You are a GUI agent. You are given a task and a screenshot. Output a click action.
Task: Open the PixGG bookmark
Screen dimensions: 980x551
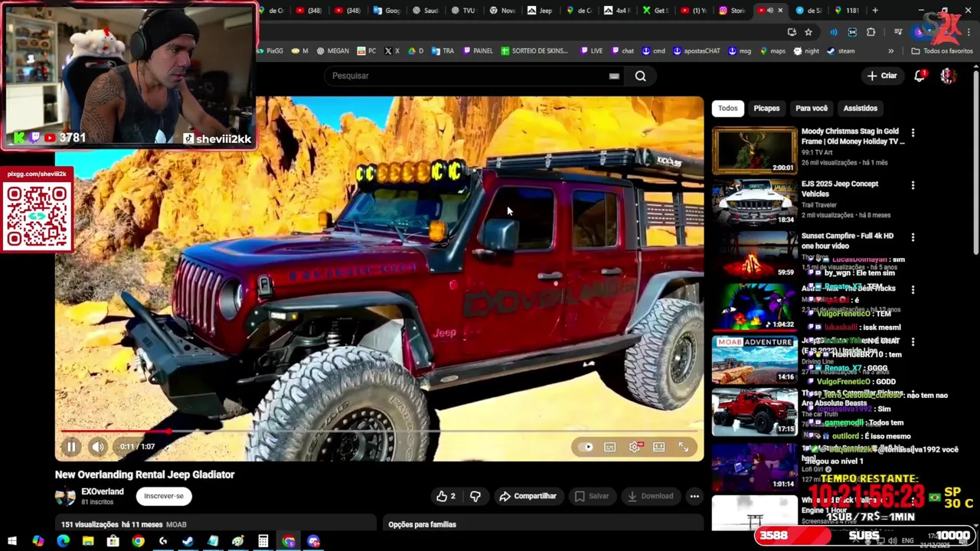[269, 51]
